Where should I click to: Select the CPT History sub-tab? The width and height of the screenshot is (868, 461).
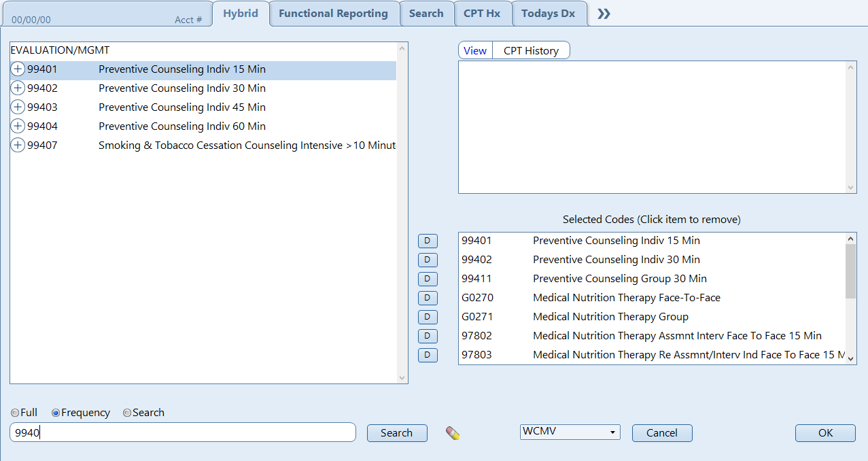tap(531, 50)
